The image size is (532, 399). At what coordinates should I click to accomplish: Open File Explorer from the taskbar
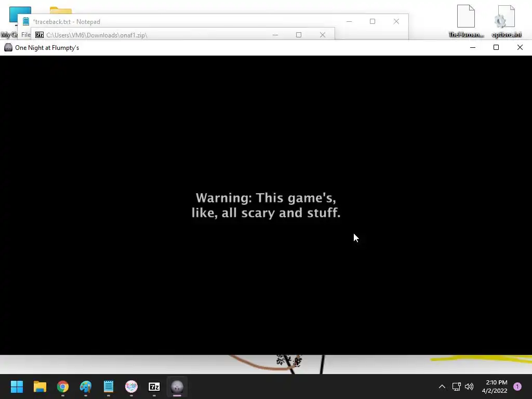click(x=39, y=387)
